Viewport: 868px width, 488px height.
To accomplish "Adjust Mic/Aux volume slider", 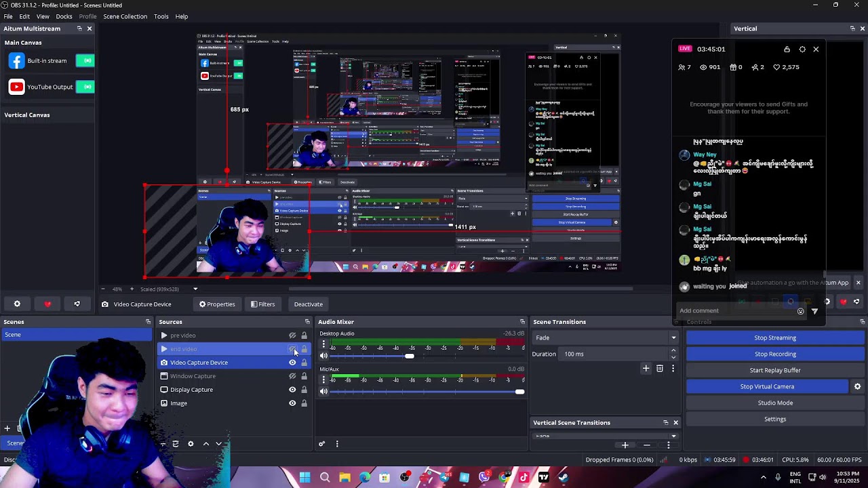I will click(519, 391).
